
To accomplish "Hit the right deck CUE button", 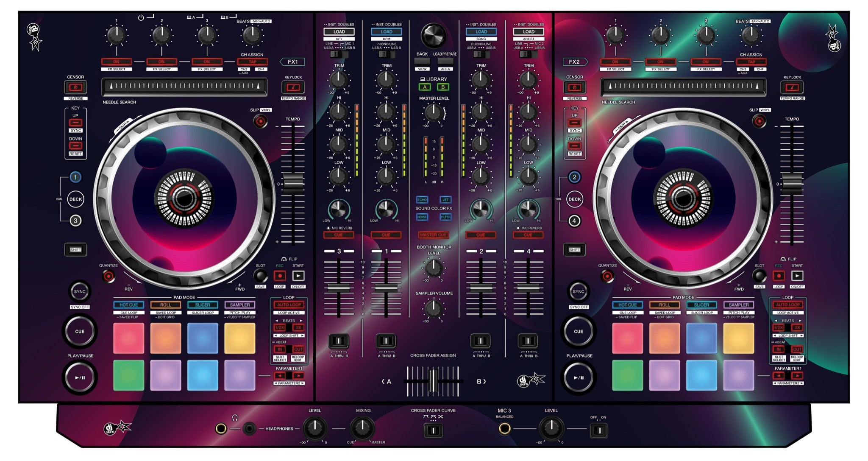I will (x=579, y=331).
